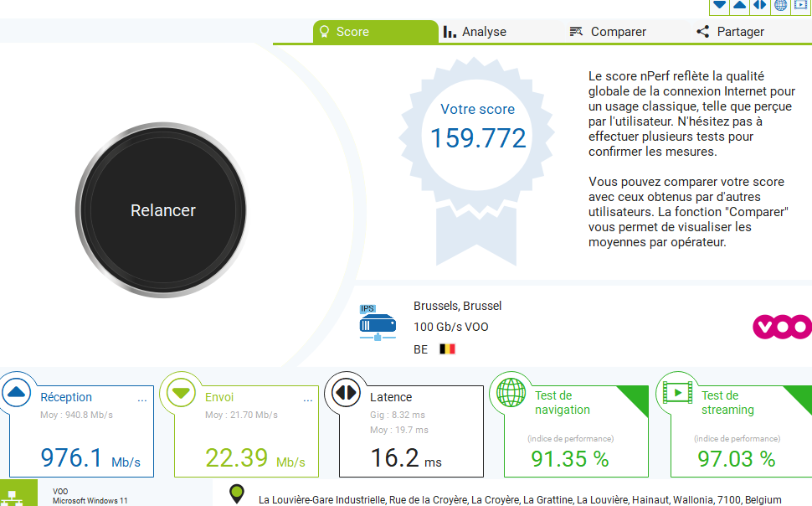Viewport: 812px width, 506px height.
Task: Click the IPS server icon
Action: coord(378,323)
